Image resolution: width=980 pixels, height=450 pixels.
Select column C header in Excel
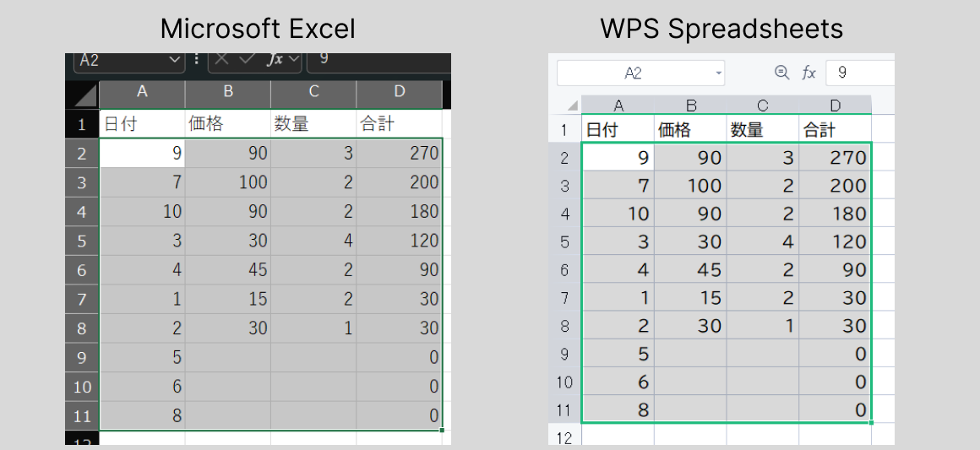pos(313,93)
